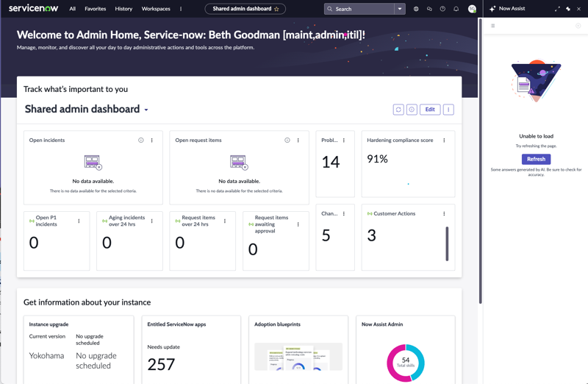The height and width of the screenshot is (384, 588).
Task: Expand the search options dropdown arrow
Action: [x=400, y=9]
